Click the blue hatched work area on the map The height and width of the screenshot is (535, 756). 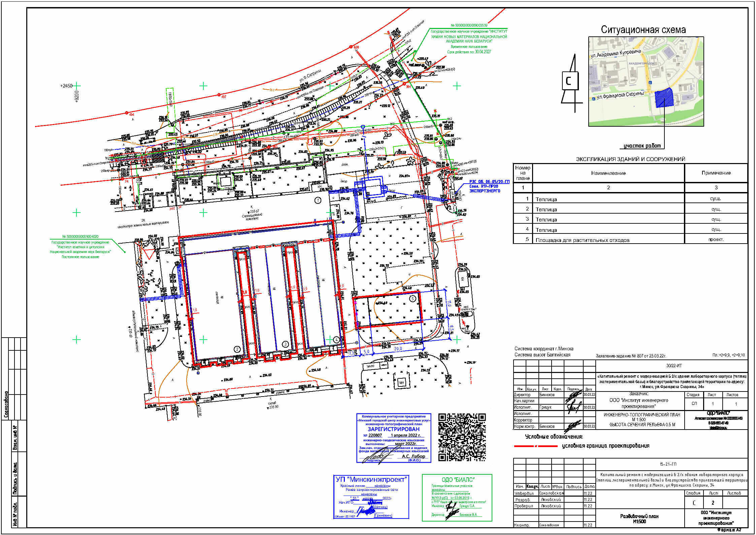[664, 98]
